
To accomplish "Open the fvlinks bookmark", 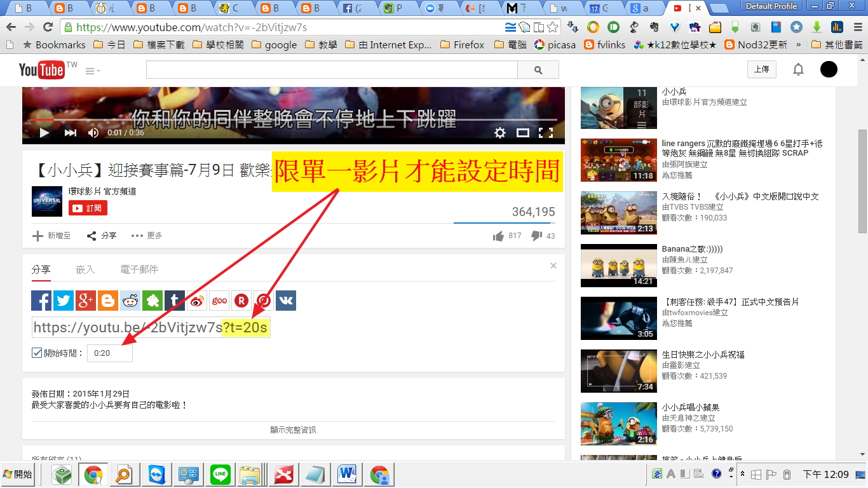I will [604, 45].
